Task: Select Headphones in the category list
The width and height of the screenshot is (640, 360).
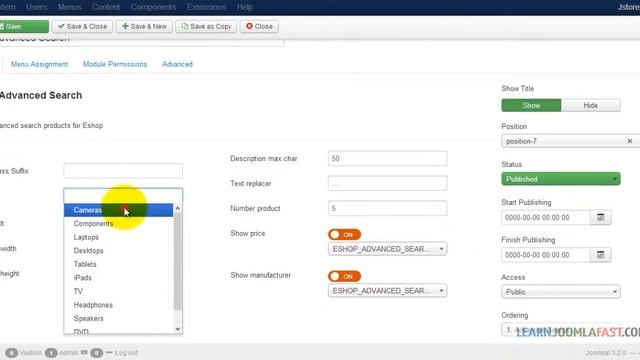Action: [118, 305]
